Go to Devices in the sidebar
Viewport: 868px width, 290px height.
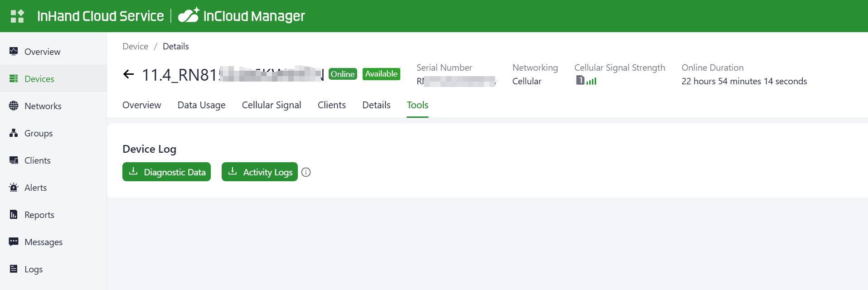39,79
